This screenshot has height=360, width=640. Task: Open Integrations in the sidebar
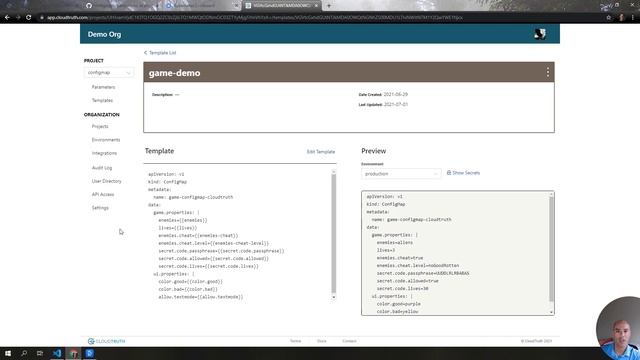click(x=104, y=153)
